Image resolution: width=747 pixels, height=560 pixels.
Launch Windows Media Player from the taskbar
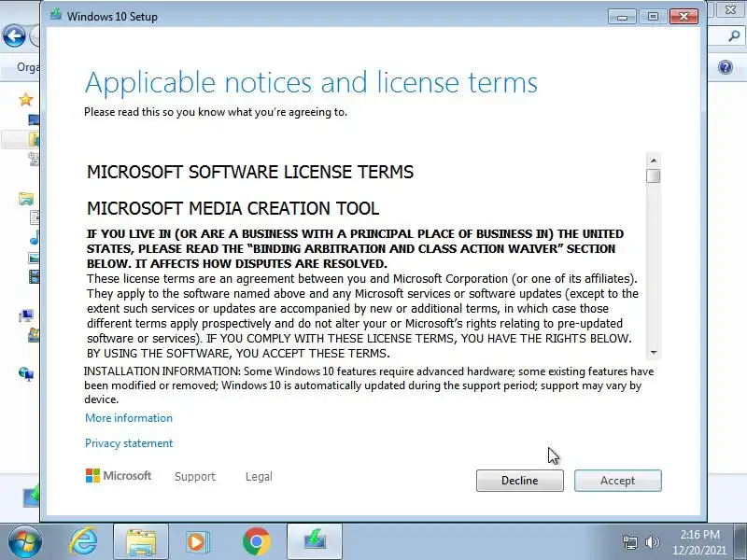click(x=196, y=542)
